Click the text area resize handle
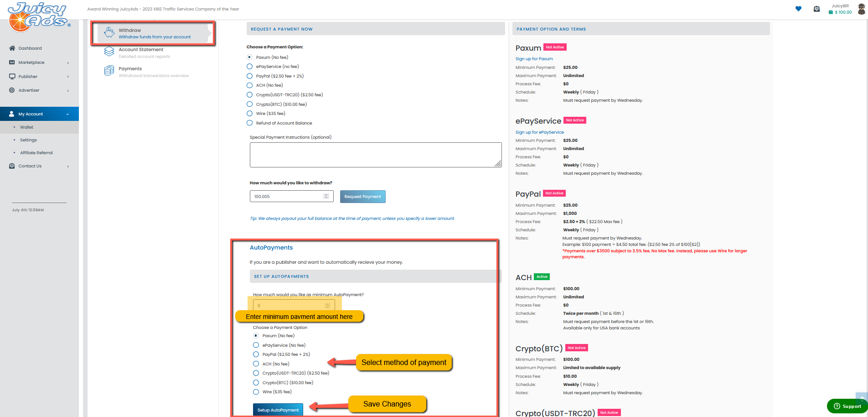This screenshot has height=417, width=868. (x=498, y=164)
